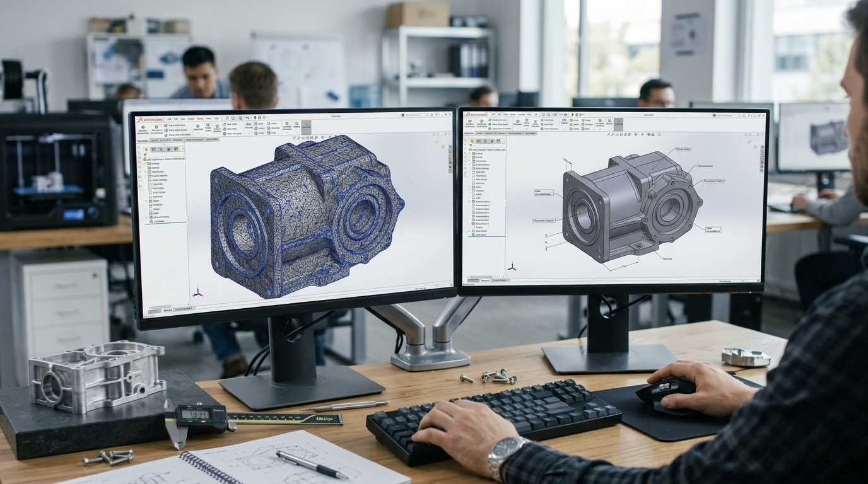Open the File menu on the right monitor

point(493,114)
